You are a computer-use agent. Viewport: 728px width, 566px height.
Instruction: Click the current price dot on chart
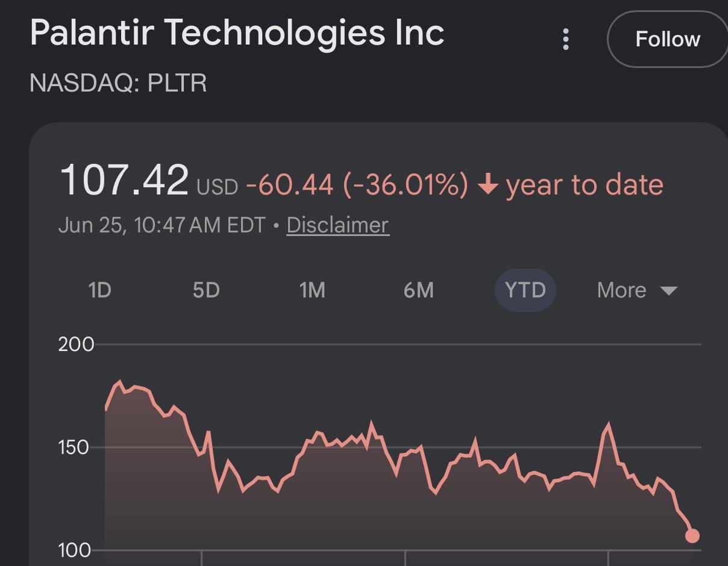tap(692, 536)
